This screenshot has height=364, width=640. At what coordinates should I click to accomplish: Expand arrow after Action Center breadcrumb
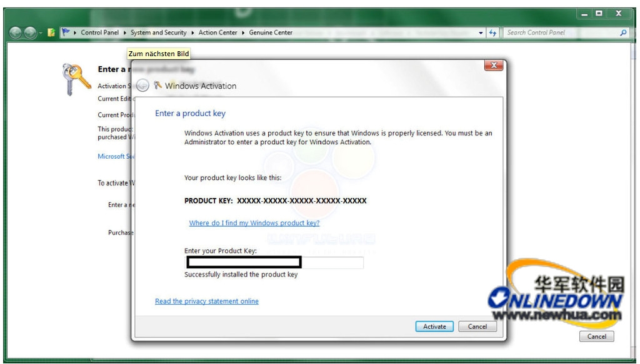(243, 32)
